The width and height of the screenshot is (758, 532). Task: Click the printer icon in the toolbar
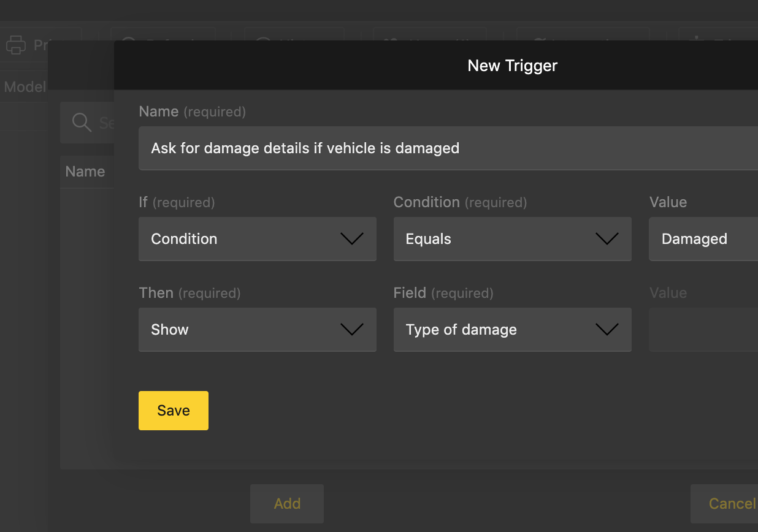coord(16,45)
